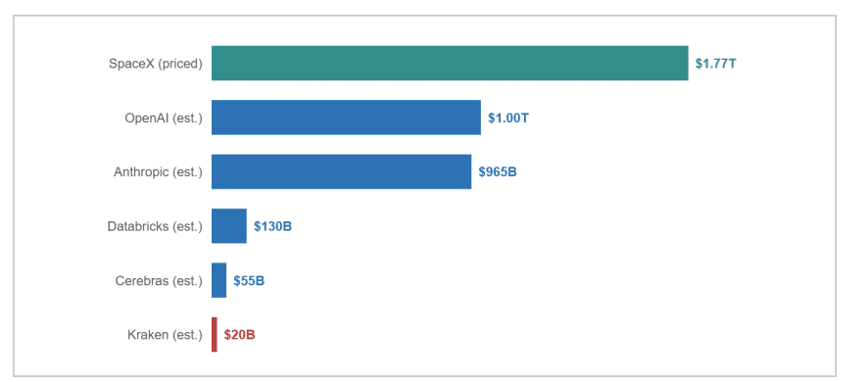
Task: Select the OpenAI (est.) label
Action: click(x=164, y=118)
